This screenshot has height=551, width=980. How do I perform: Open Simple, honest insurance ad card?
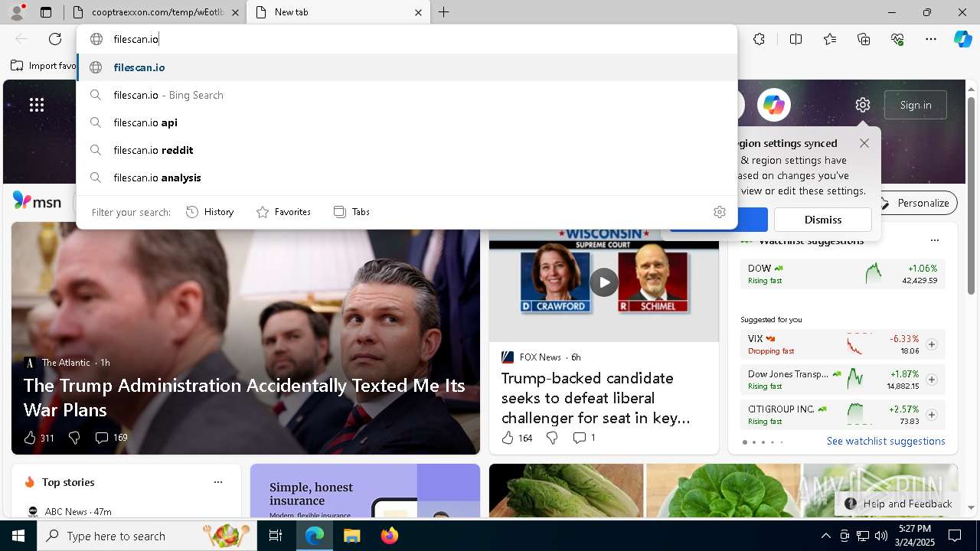pos(365,492)
